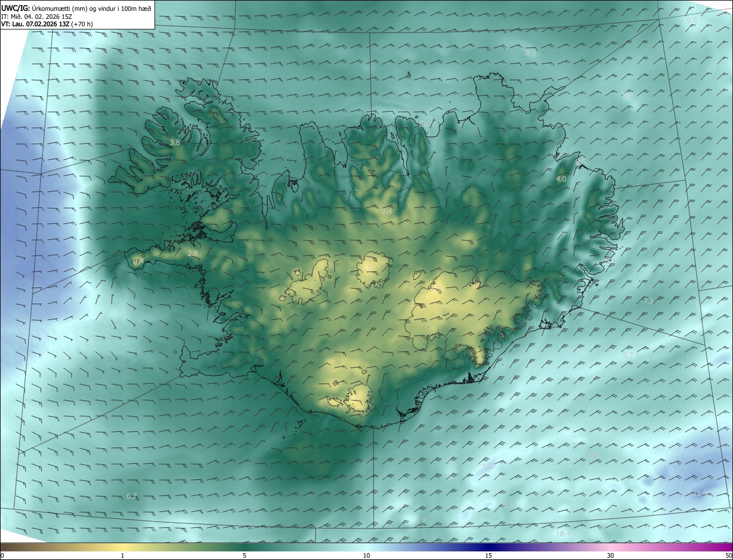Click the 6.7 value label on the map
The width and height of the screenshot is (733, 560).
click(x=132, y=496)
